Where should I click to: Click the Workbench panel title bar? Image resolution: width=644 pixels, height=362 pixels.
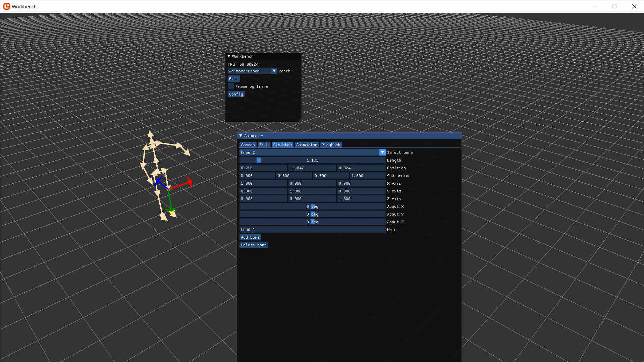263,56
